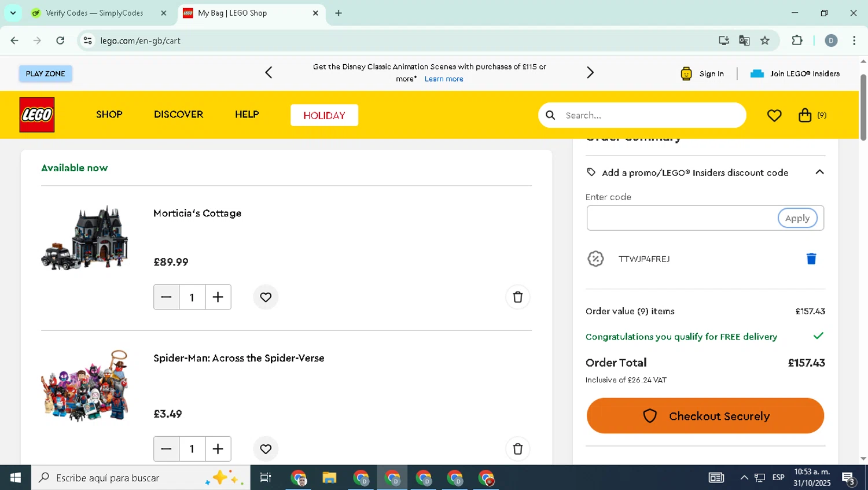This screenshot has width=868, height=490.
Task: Click the ESP keyboard language indicator
Action: tap(778, 478)
